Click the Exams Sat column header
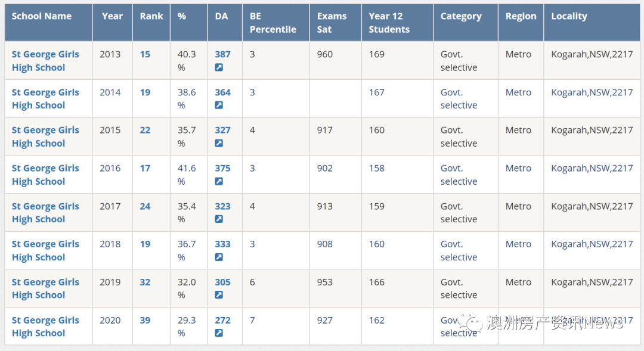This screenshot has height=351, width=644. click(x=332, y=23)
